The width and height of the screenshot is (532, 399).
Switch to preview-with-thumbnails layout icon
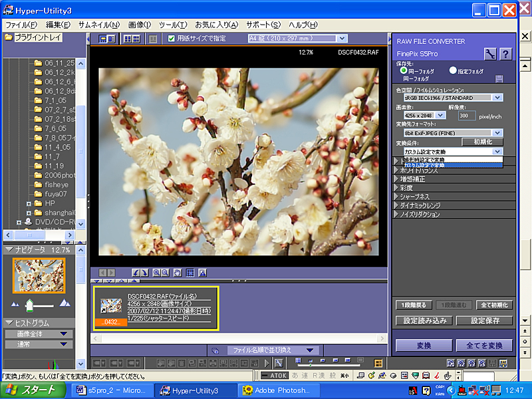(x=107, y=39)
